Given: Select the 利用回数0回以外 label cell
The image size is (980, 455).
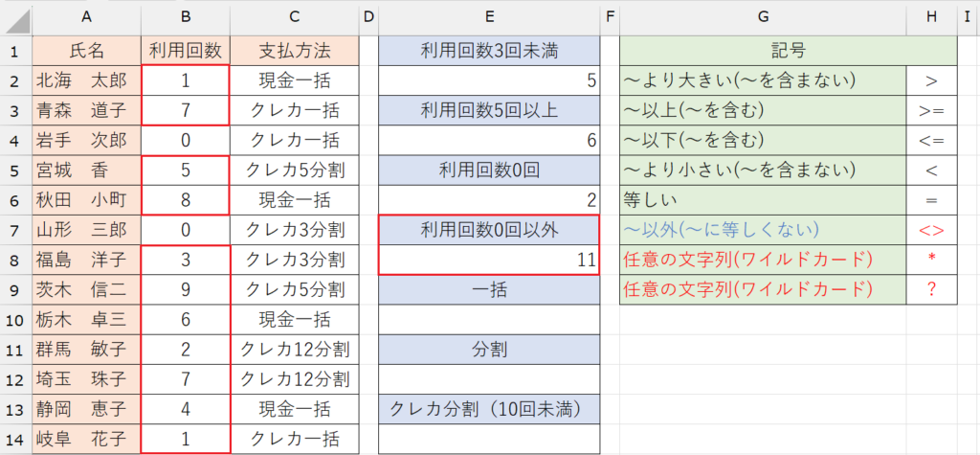Looking at the screenshot, I should [489, 230].
